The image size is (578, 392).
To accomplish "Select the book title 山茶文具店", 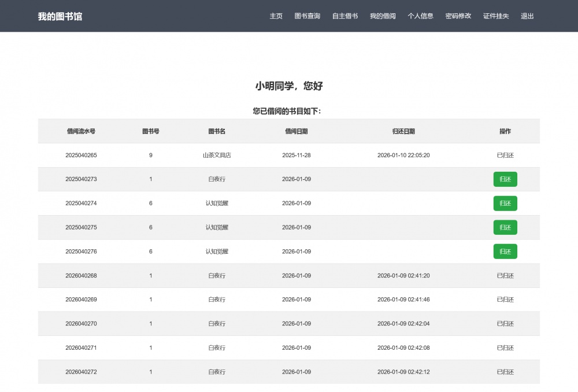I will 217,156.
